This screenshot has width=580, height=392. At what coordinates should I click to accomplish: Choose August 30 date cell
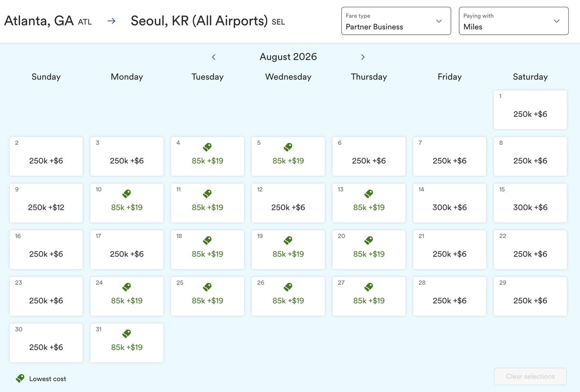[46, 343]
